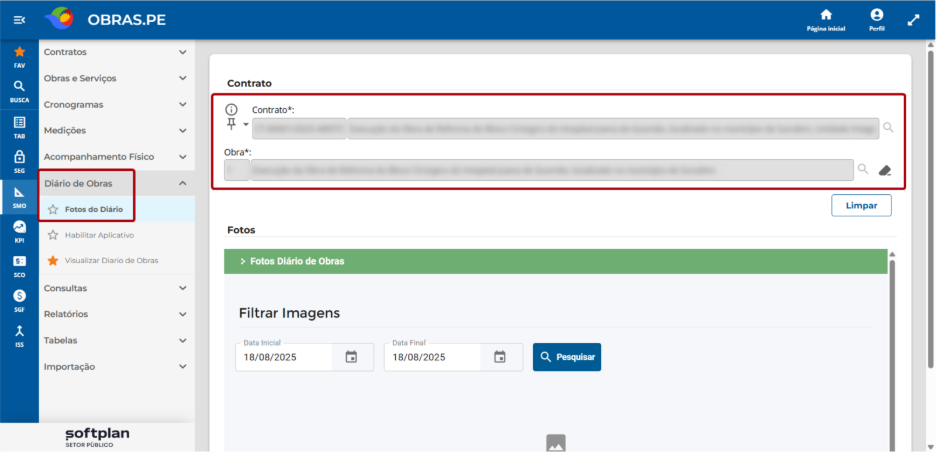
Task: Open the Data Final calendar picker
Action: pos(500,357)
